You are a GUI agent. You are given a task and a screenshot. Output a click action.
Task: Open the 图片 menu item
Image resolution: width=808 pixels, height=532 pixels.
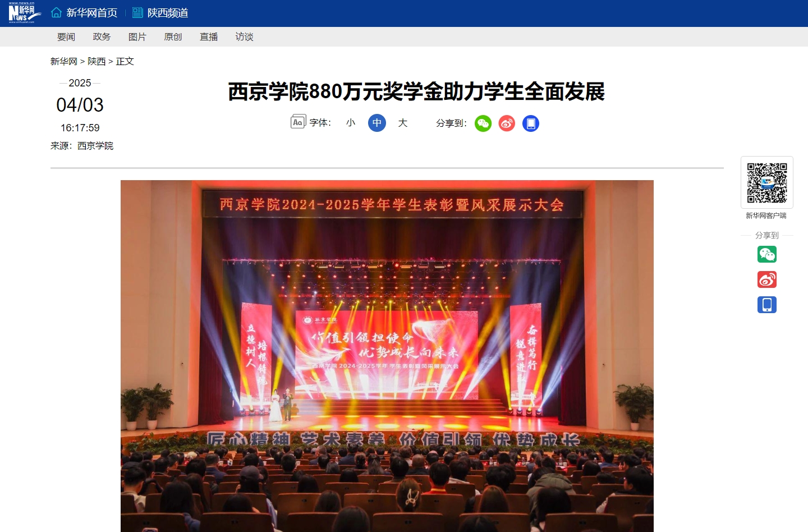click(137, 37)
